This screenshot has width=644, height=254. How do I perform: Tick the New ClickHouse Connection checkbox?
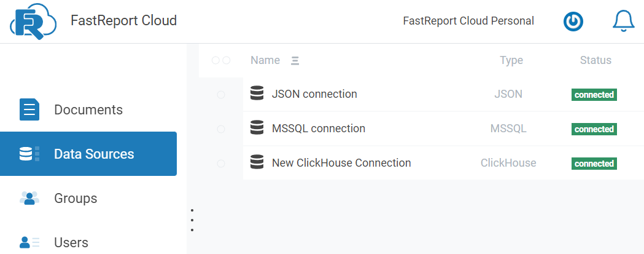pyautogui.click(x=221, y=163)
